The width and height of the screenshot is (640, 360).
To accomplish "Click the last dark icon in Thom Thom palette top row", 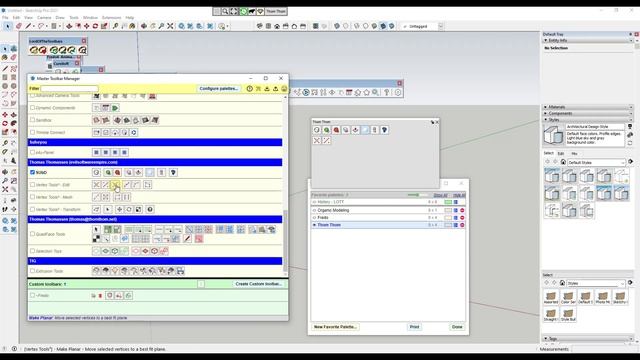I will pos(384,130).
